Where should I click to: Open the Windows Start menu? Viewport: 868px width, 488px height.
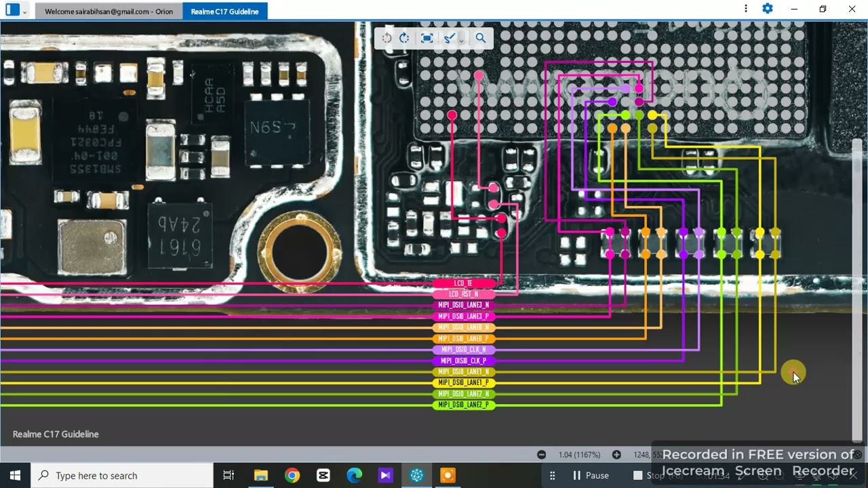(x=15, y=475)
